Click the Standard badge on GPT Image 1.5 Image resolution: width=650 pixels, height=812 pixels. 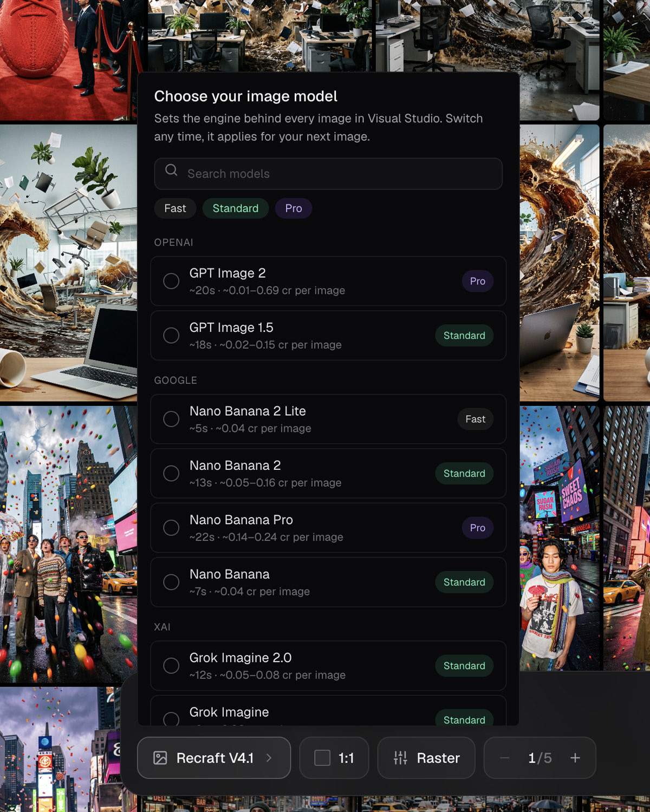pos(464,336)
